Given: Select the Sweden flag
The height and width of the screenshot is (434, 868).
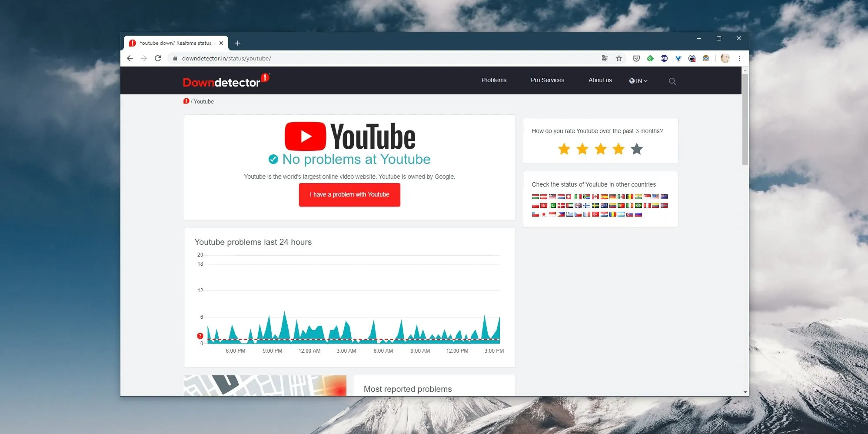Looking at the screenshot, I should pyautogui.click(x=595, y=206).
